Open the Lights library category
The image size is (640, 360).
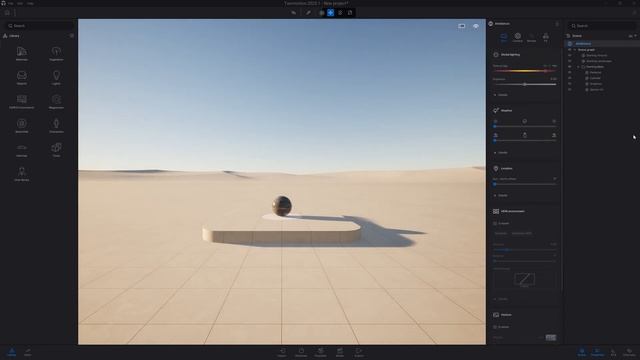(56, 78)
